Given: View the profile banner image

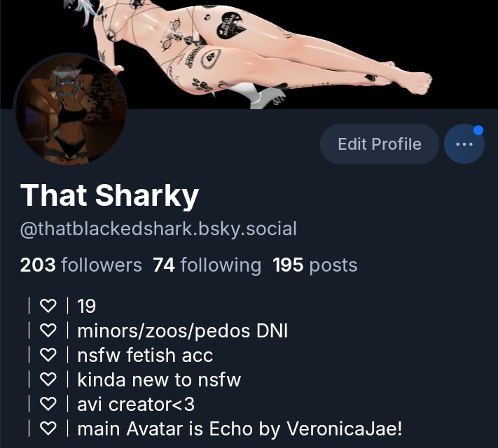Looking at the screenshot, I should (x=249, y=55).
